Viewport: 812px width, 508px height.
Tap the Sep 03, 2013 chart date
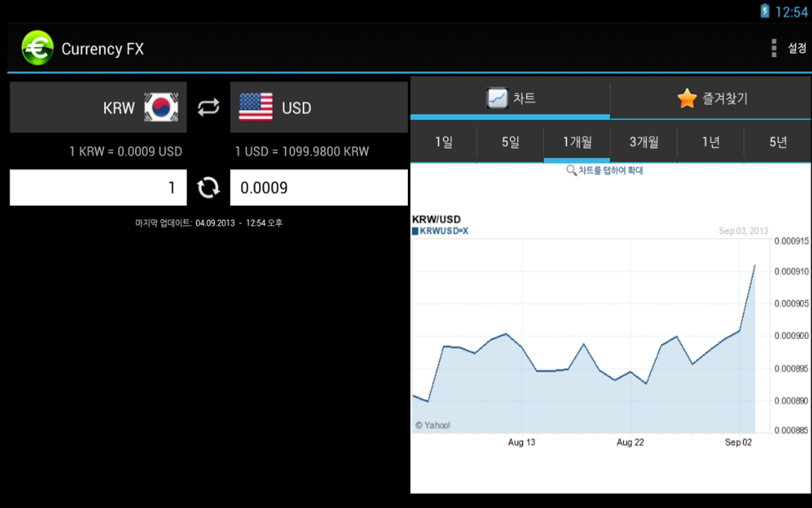743,231
